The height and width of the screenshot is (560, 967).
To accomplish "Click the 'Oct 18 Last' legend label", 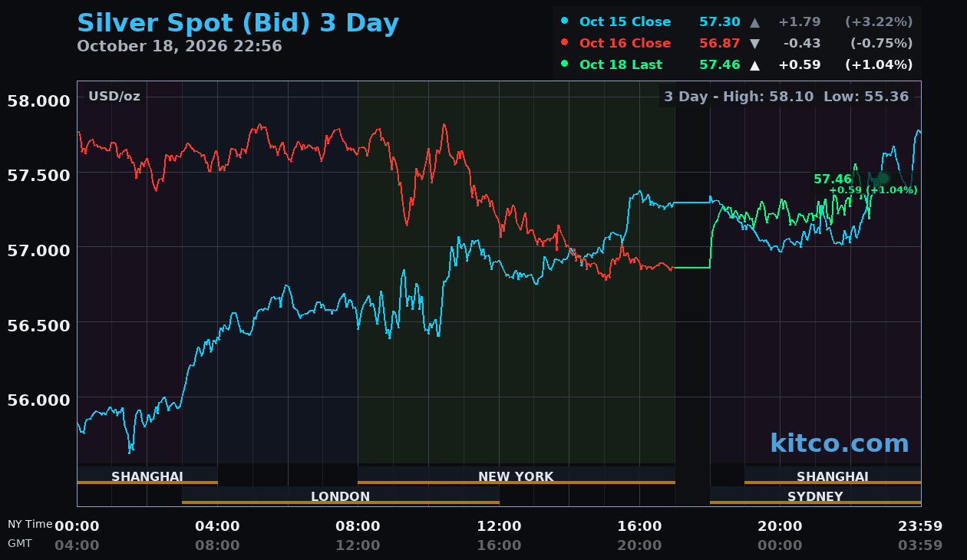I will pyautogui.click(x=620, y=65).
